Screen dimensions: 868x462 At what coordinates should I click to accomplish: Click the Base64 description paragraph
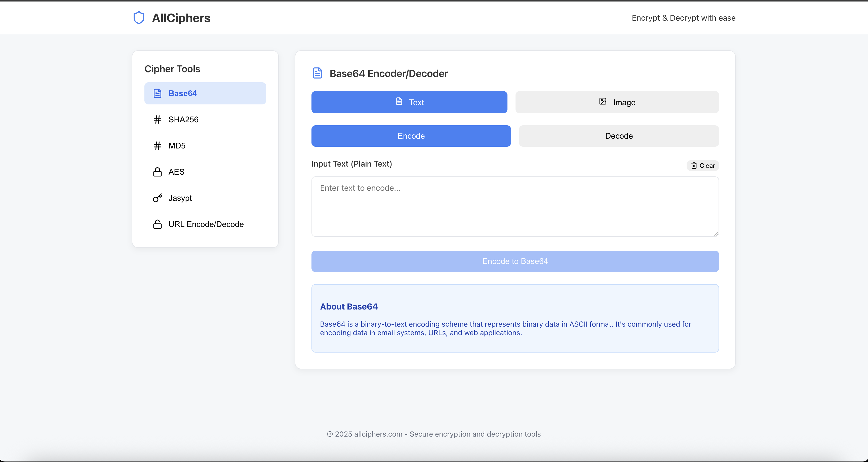(505, 328)
